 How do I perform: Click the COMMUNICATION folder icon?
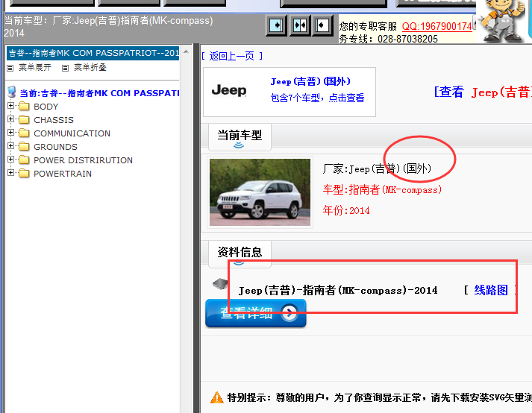pos(24,133)
